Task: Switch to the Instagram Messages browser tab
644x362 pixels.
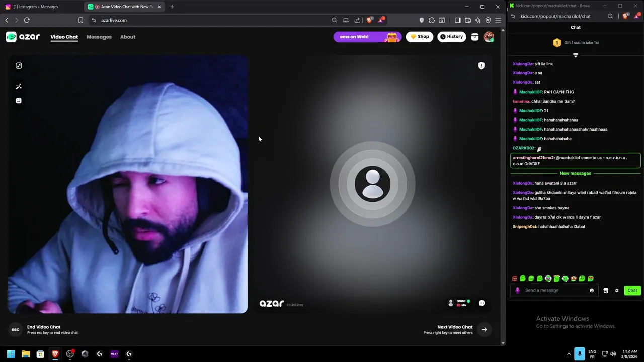Action: click(40, 7)
